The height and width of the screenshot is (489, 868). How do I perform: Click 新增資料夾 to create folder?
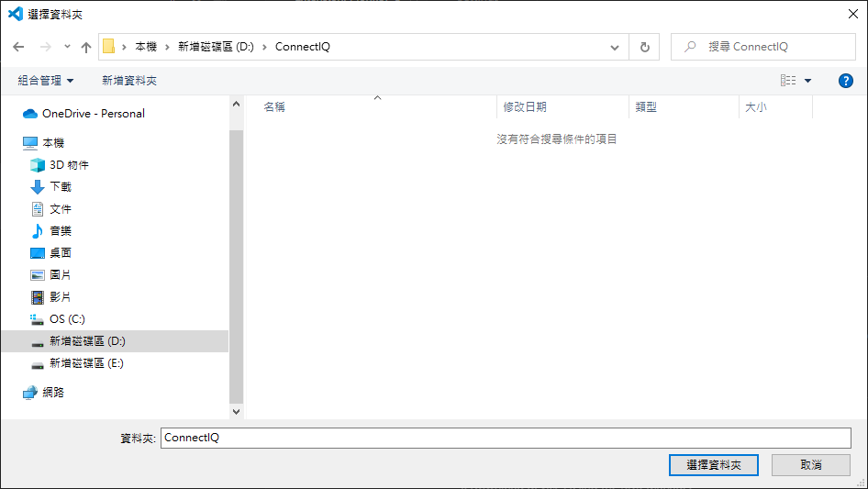(129, 81)
